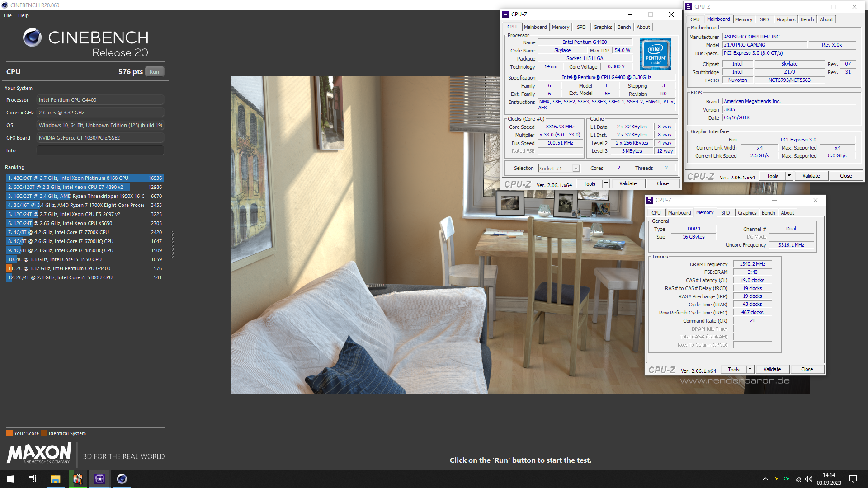Viewport: 868px width, 488px height.
Task: Click Close button in Mainboard CPU-Z window
Action: [x=846, y=176]
